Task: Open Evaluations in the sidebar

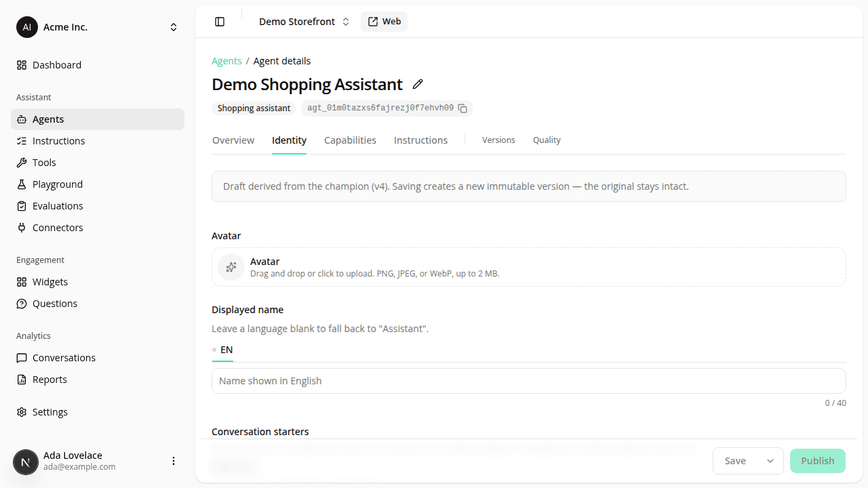Action: pos(98,206)
